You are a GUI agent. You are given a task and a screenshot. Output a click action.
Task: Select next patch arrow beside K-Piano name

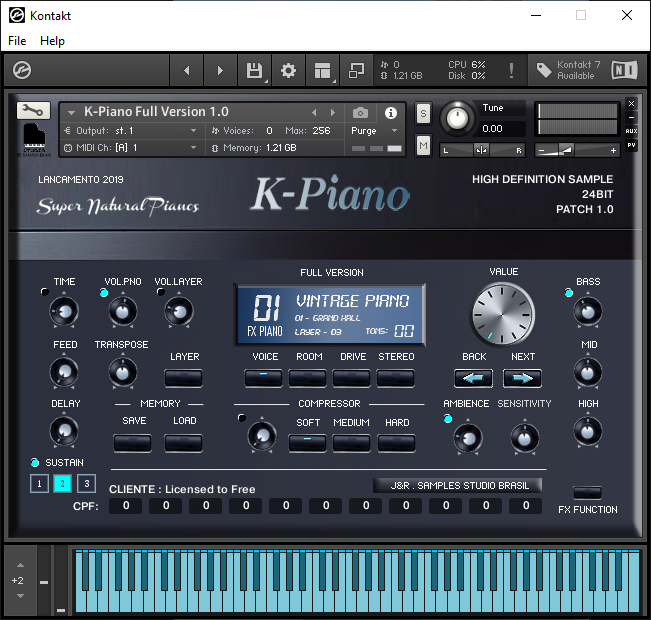click(333, 113)
